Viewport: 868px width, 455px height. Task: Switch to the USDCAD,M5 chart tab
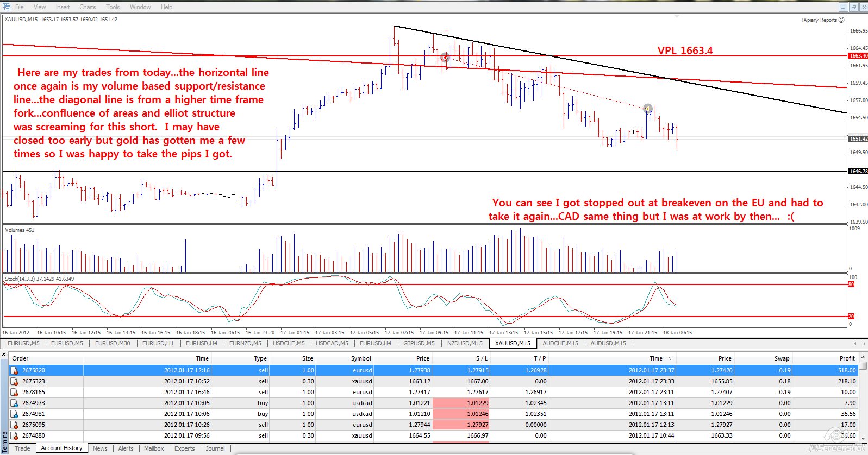point(332,343)
